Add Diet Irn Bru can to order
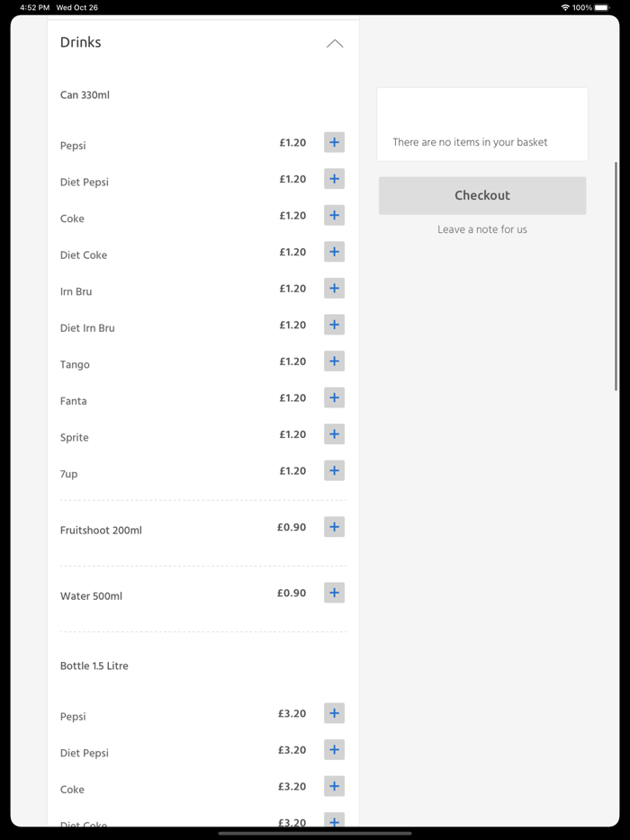Screen dimensions: 630x840 click(x=334, y=325)
